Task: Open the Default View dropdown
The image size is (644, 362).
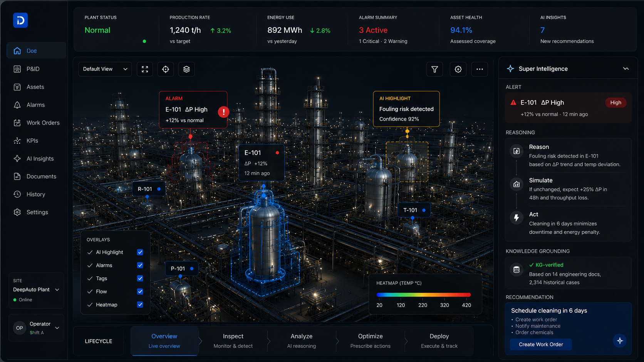Action: coord(105,69)
